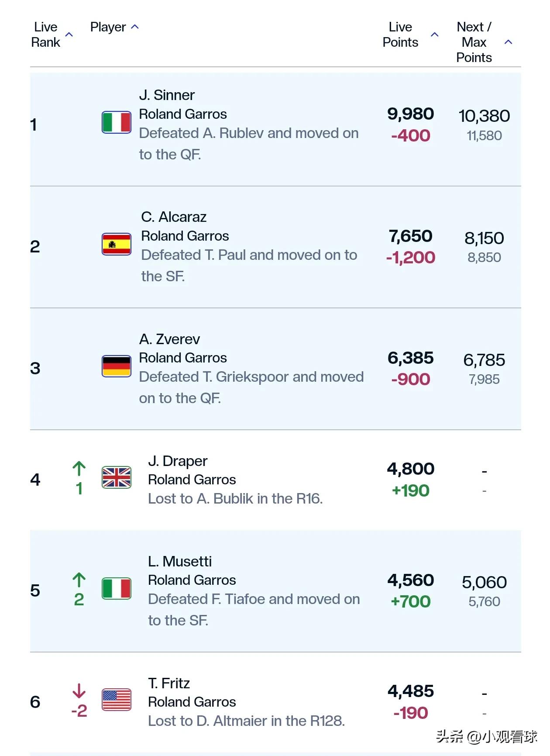550x756 pixels.
Task: Select T. Fritz player name
Action: (x=169, y=683)
